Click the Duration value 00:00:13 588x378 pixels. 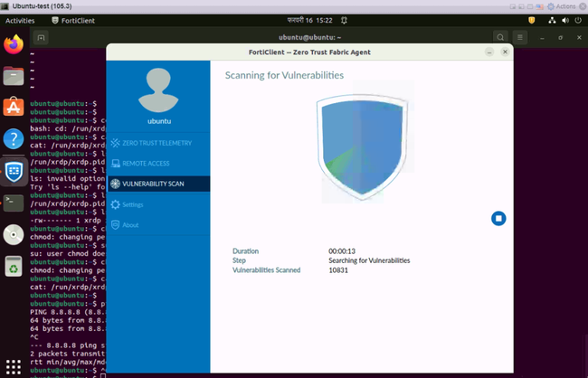click(x=342, y=251)
